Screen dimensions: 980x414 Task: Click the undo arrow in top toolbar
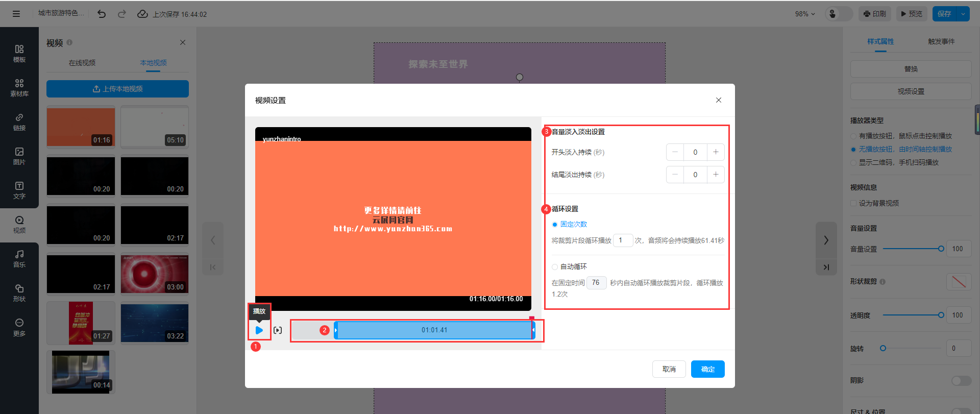click(x=102, y=14)
